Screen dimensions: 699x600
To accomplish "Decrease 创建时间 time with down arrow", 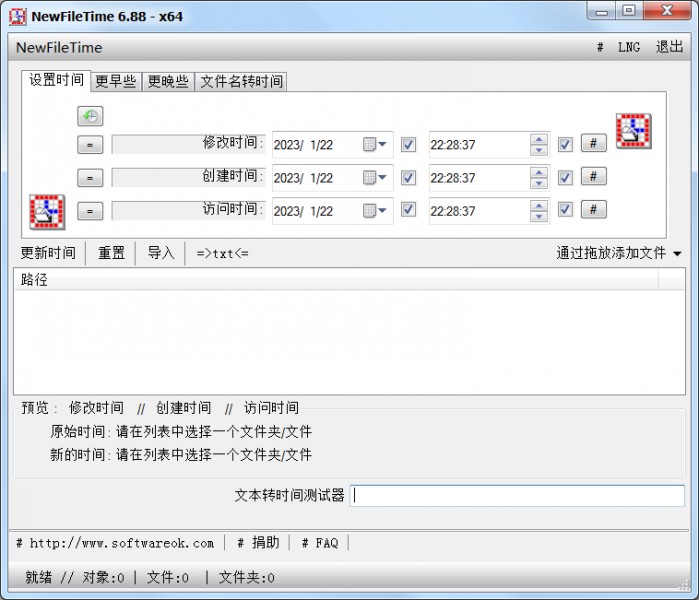I will click(x=539, y=183).
